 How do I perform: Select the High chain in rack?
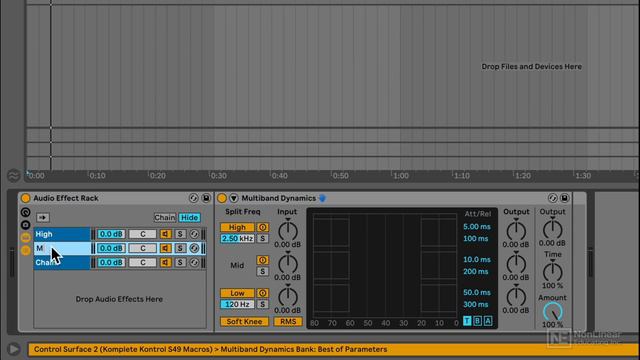62,234
